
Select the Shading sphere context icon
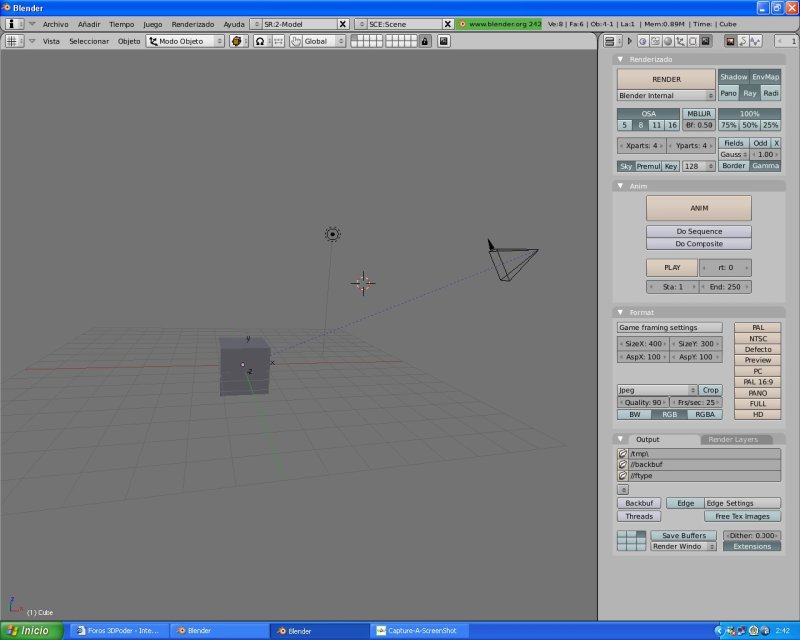pyautogui.click(x=668, y=41)
